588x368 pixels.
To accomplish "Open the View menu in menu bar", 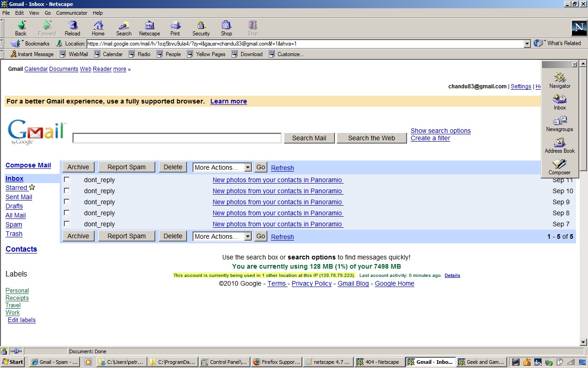I will click(34, 13).
